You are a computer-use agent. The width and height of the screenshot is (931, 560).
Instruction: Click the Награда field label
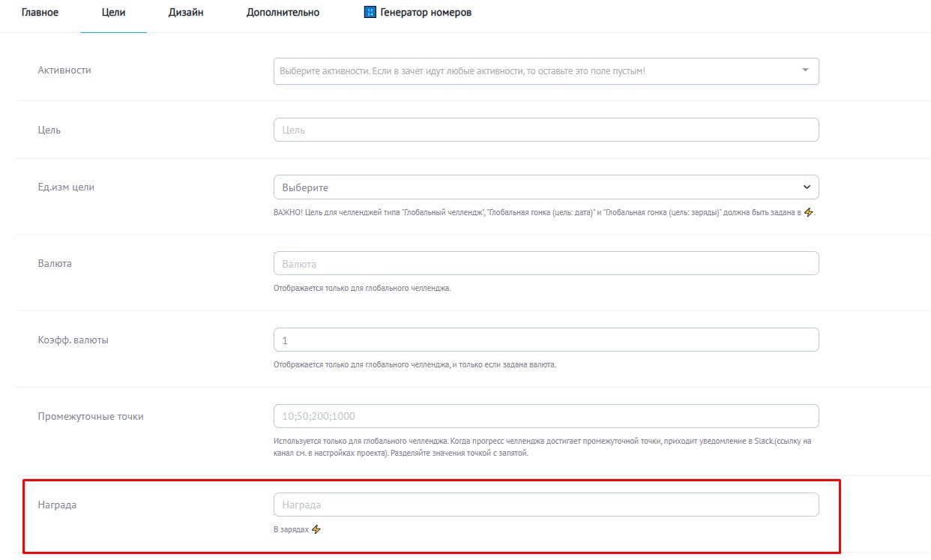tap(57, 505)
